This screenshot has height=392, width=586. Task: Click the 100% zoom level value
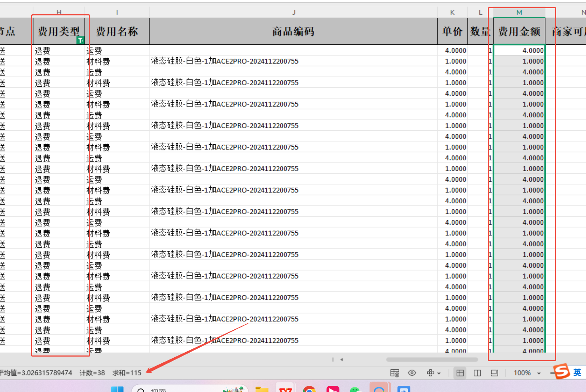(522, 373)
